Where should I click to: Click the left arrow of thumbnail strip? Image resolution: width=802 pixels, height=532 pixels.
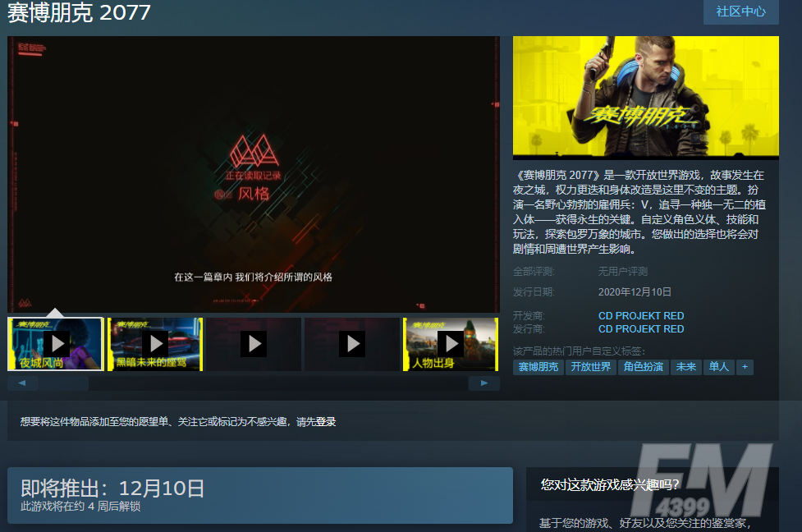(22, 383)
